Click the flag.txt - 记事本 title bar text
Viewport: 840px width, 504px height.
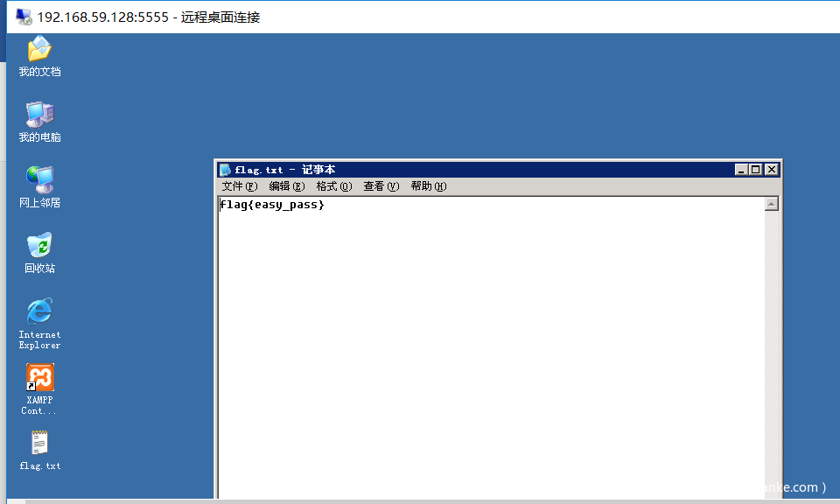285,170
